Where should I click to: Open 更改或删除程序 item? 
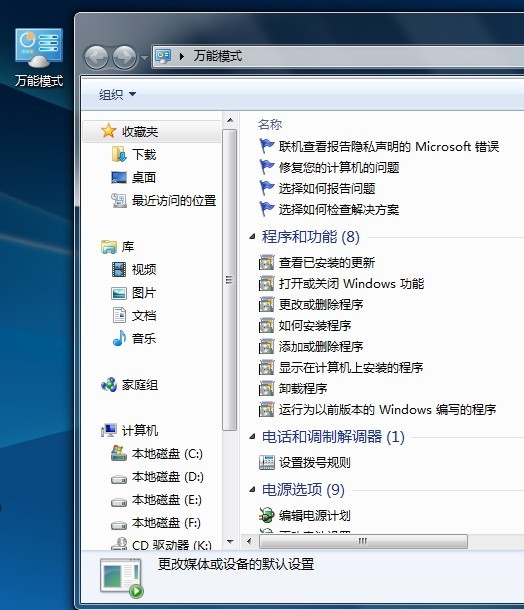coord(321,305)
